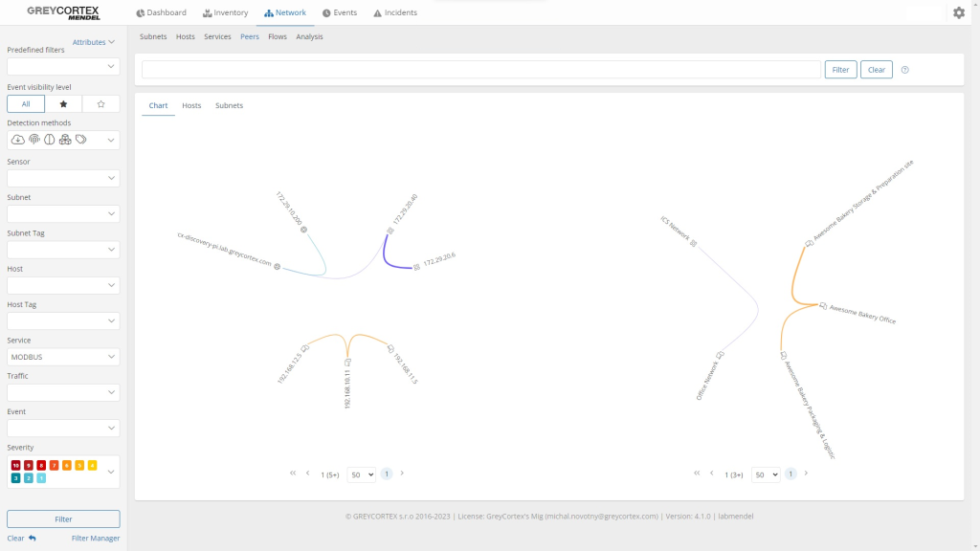Screen dimensions: 980x551
Task: Open the settings gear icon
Action: click(x=959, y=12)
